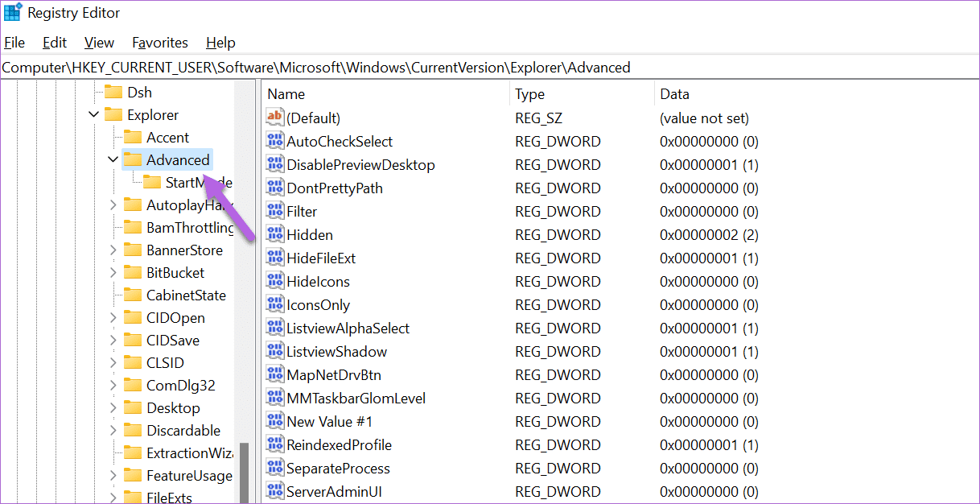This screenshot has height=504, width=980.
Task: Select the HideFileExt DWORD icon
Action: click(x=275, y=258)
